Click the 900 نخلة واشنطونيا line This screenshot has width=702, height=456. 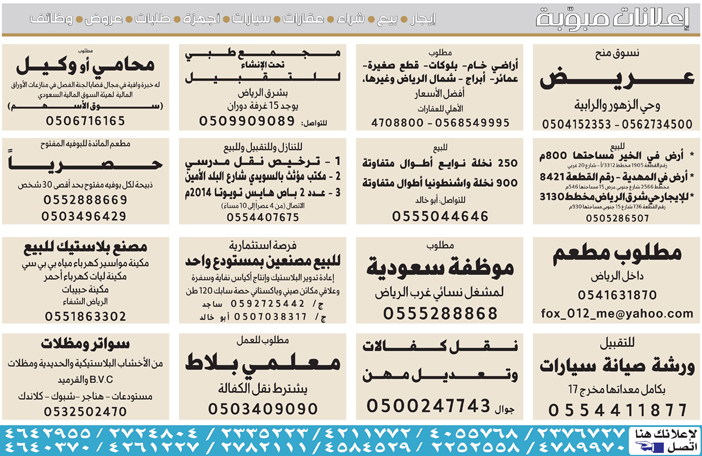(440, 183)
